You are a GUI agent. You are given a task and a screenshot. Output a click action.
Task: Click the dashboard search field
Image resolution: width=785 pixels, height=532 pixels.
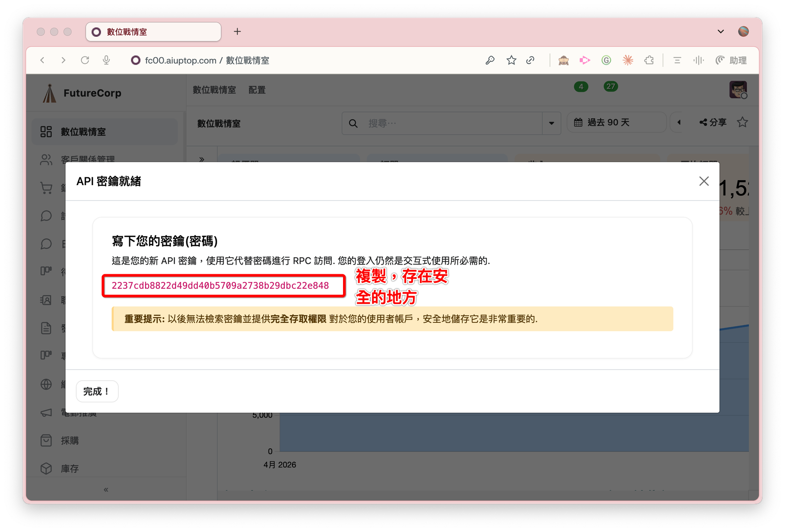tap(442, 123)
